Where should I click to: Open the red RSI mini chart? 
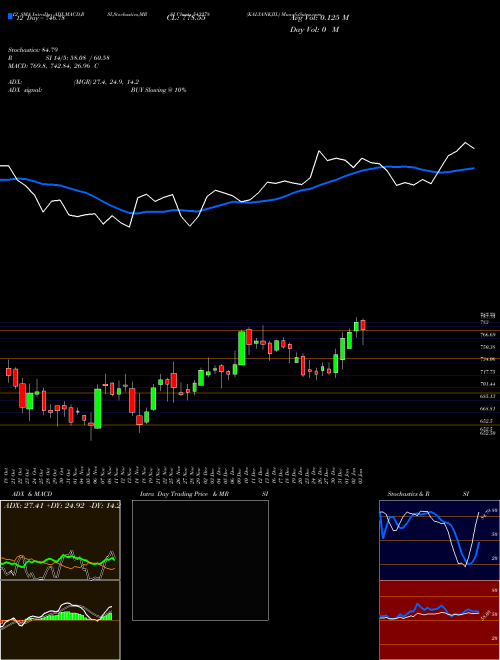tap(439, 620)
